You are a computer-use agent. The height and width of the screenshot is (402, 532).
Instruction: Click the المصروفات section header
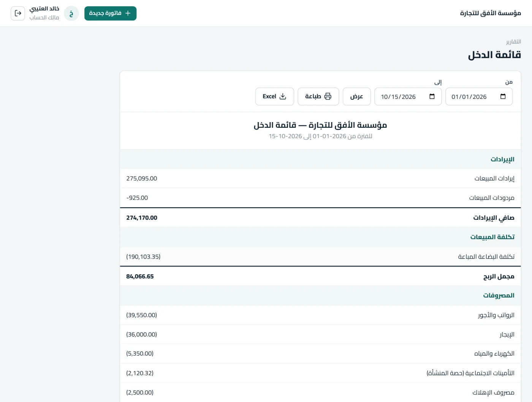click(499, 296)
